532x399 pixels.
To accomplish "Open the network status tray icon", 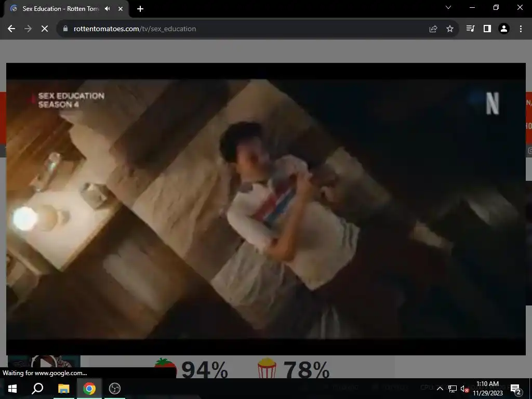I will 453,389.
